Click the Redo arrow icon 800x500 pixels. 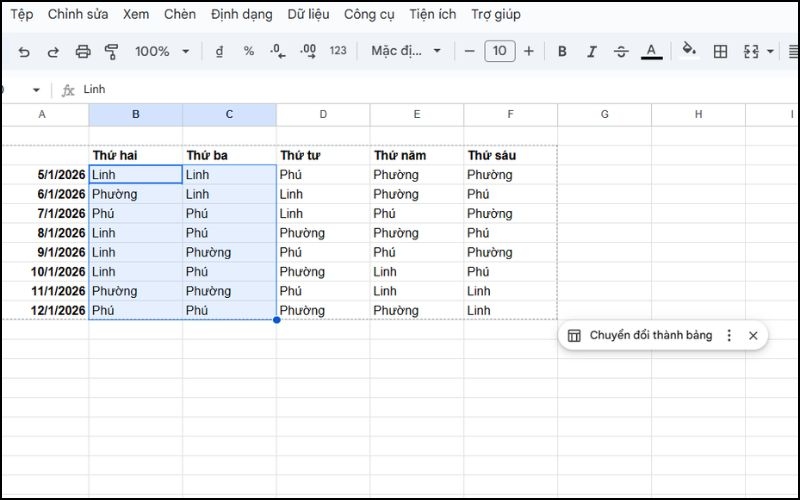[53, 51]
